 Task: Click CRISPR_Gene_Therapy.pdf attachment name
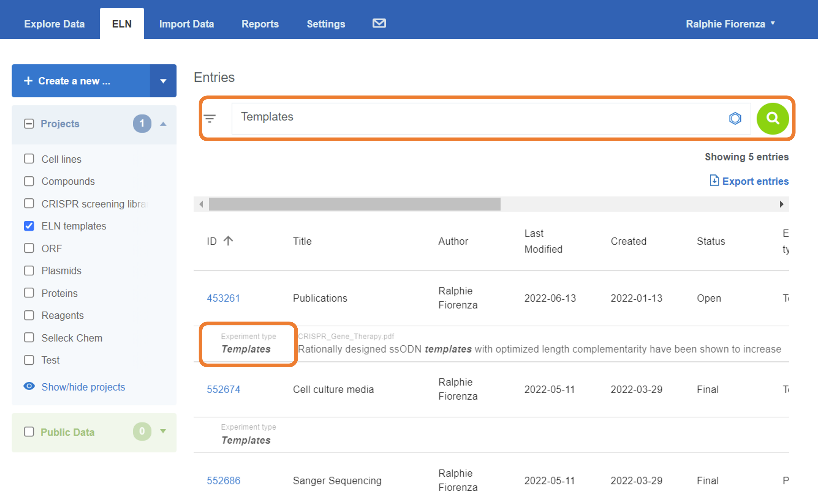pos(346,336)
